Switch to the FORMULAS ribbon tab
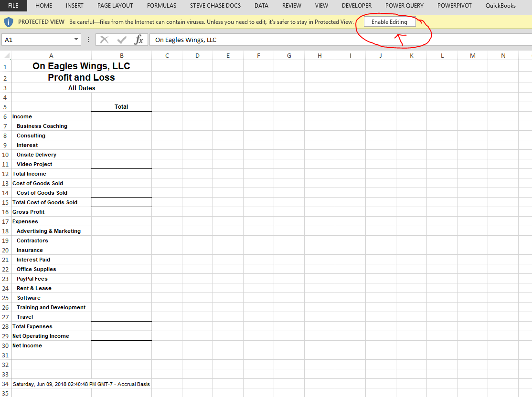This screenshot has width=532, height=397. coord(161,6)
